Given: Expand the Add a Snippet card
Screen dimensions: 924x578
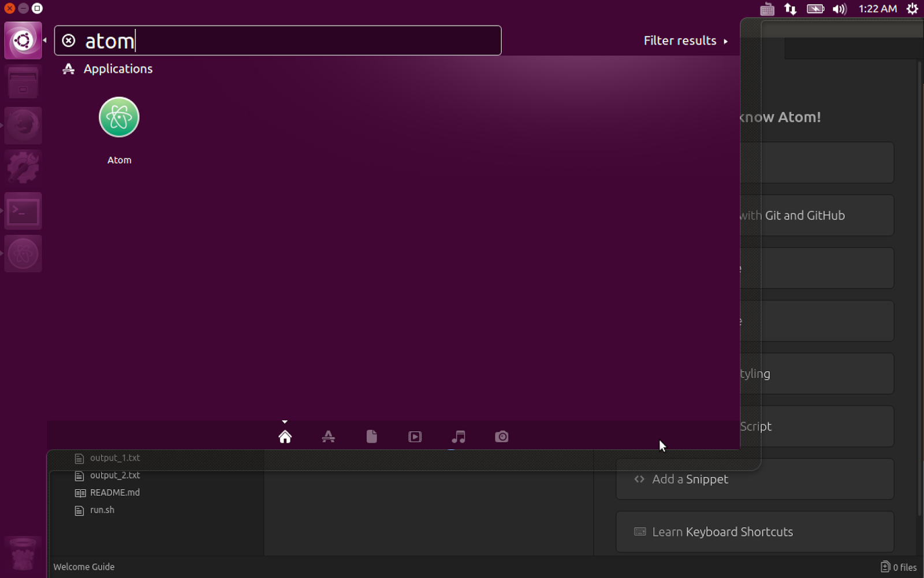Looking at the screenshot, I should [x=755, y=479].
